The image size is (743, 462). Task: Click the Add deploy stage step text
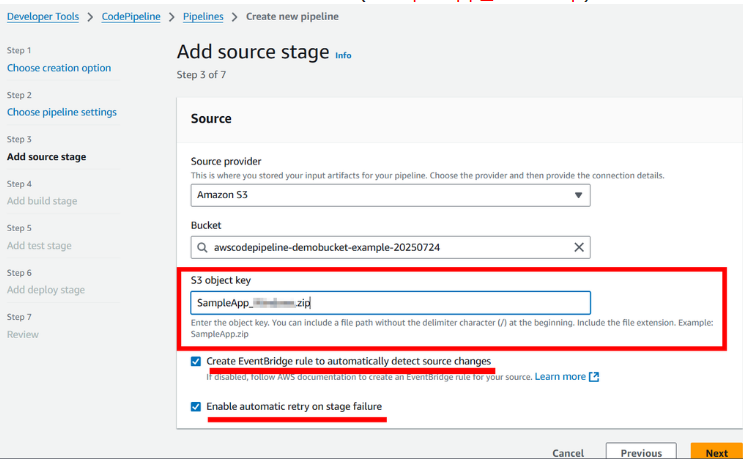[45, 290]
